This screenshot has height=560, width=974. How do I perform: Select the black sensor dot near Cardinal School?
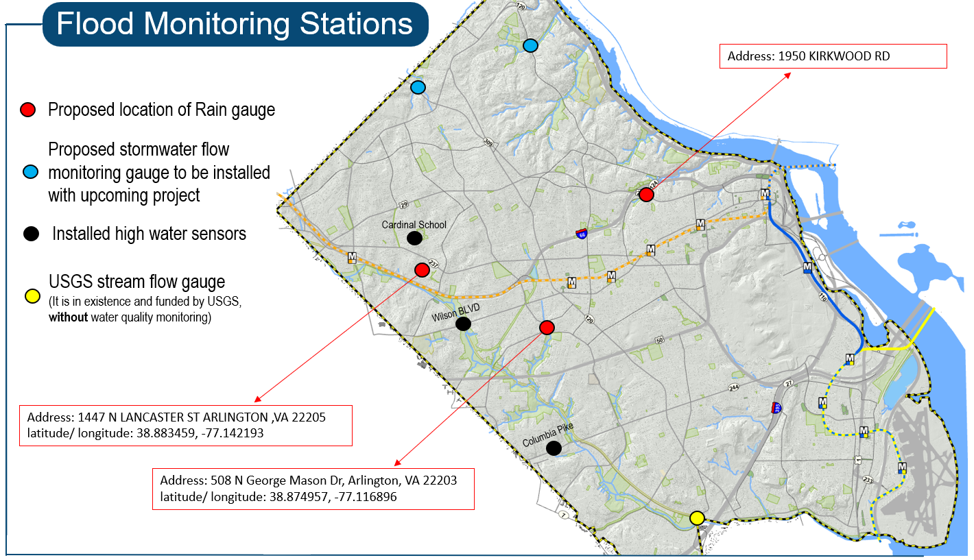pos(414,238)
